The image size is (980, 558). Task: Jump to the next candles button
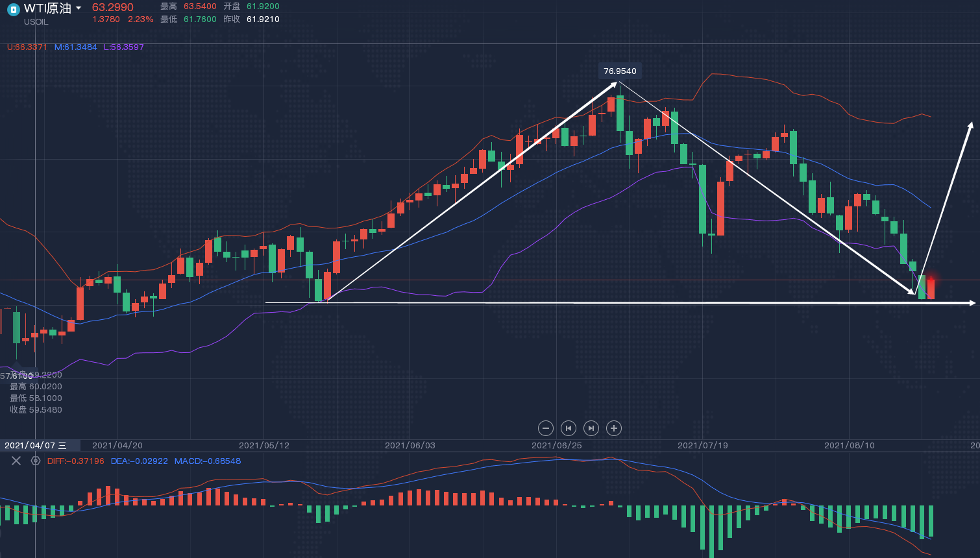(591, 428)
